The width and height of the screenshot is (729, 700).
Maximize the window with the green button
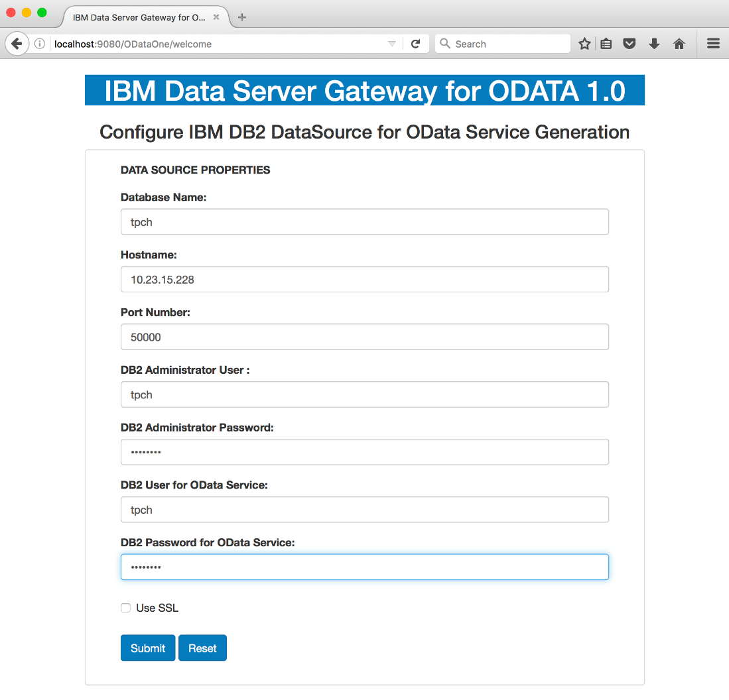[42, 13]
